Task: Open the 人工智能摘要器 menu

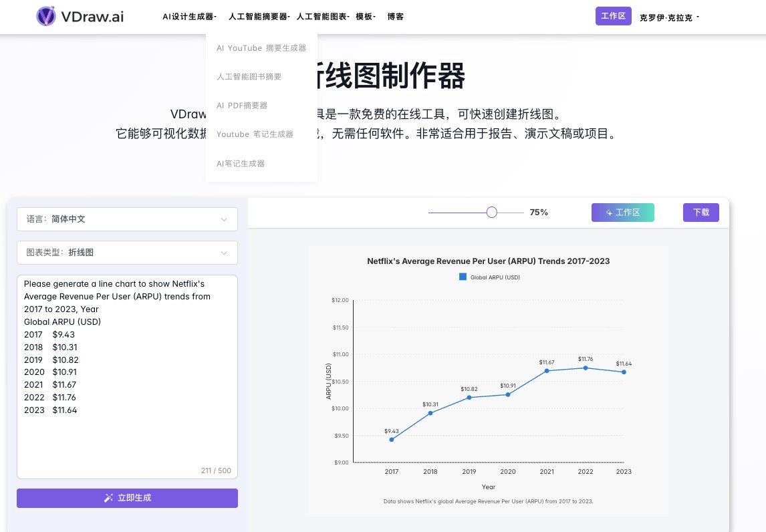Action: tap(259, 17)
